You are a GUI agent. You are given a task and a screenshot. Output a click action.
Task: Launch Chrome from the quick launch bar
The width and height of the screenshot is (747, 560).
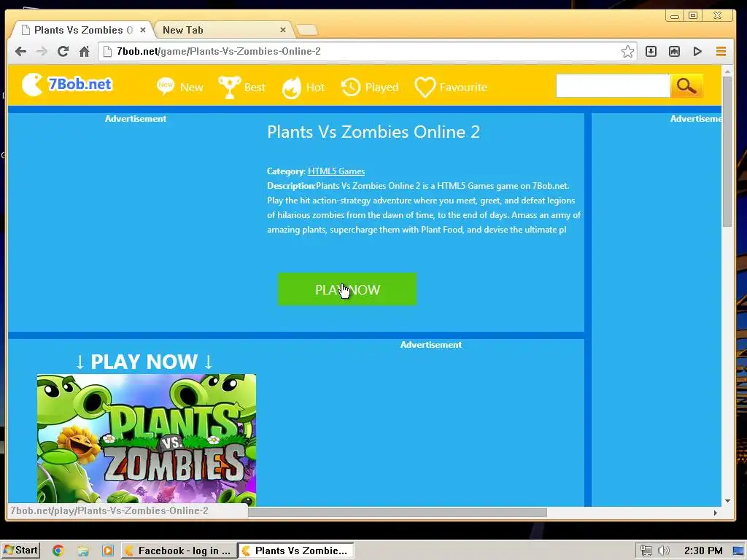click(x=58, y=551)
